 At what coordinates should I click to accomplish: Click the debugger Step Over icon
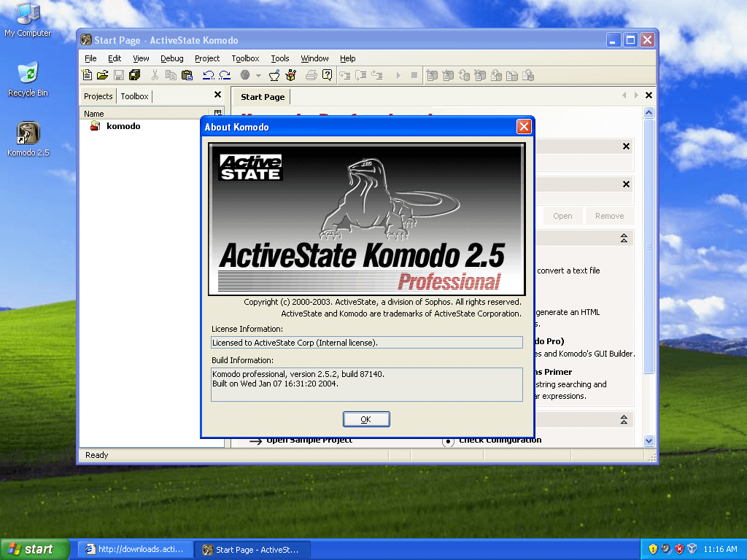[361, 75]
